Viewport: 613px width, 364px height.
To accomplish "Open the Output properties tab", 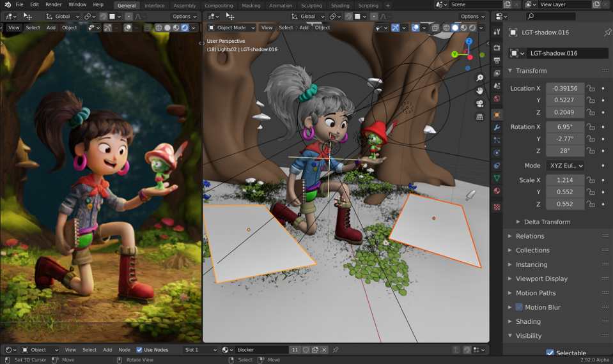I will (497, 61).
